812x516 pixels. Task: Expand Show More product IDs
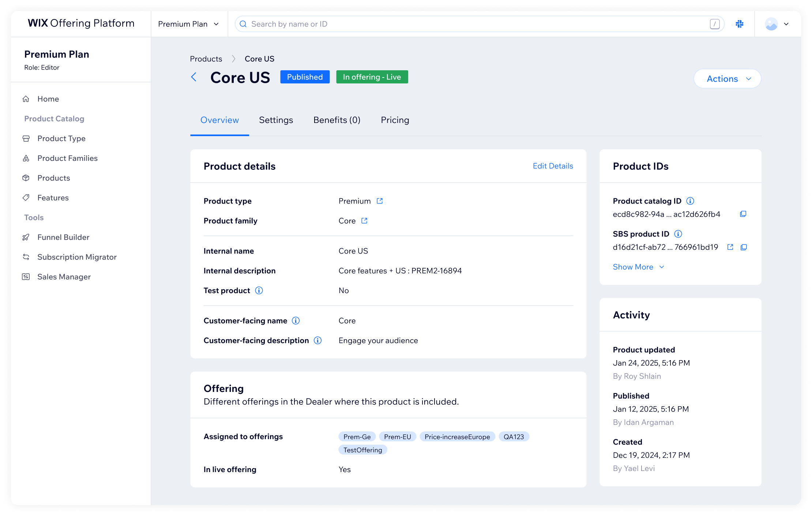(x=638, y=267)
